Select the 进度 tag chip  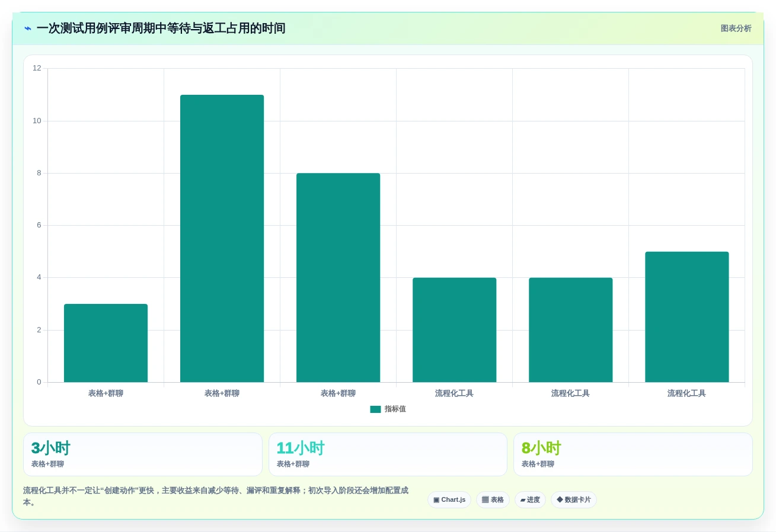click(x=530, y=500)
